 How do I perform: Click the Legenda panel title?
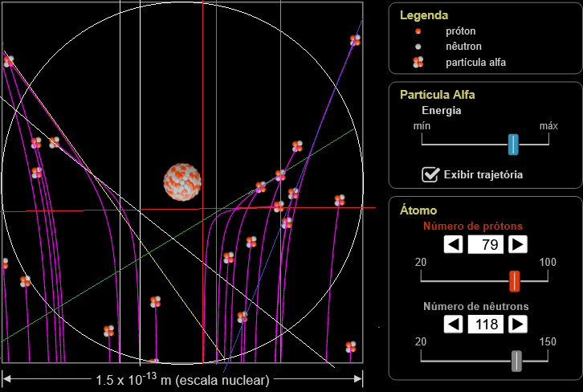tap(424, 15)
